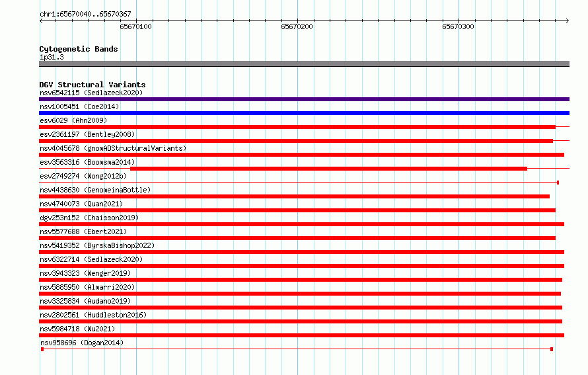This screenshot has height=375, width=588.
Task: Select the nsv5419352 (ByrskaBishop2022) label
Action: pyautogui.click(x=97, y=245)
